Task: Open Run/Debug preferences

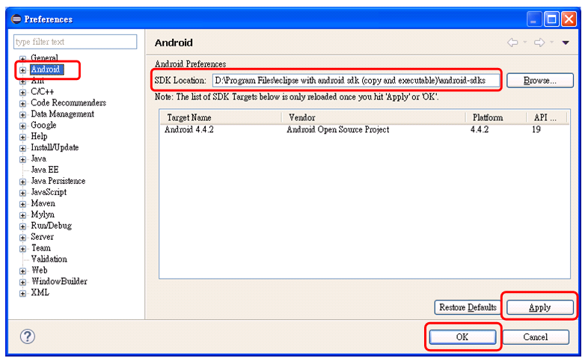Action: pyautogui.click(x=52, y=226)
